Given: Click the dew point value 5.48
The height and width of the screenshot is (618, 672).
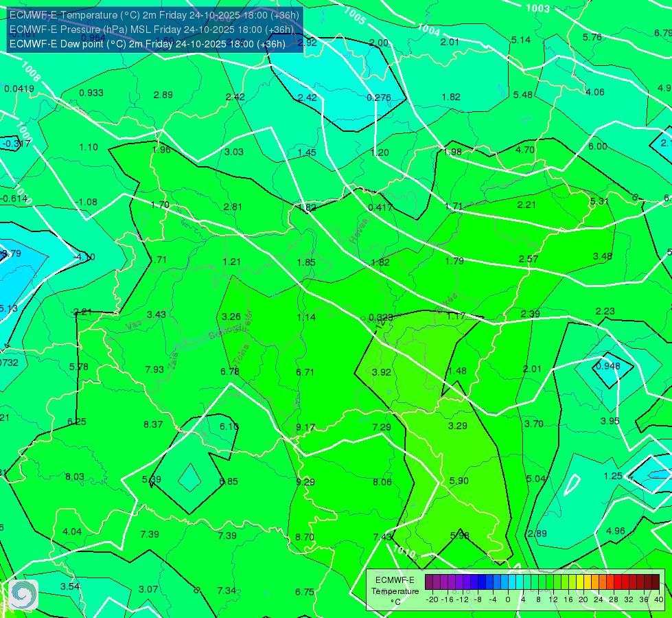Looking at the screenshot, I should 523,95.
